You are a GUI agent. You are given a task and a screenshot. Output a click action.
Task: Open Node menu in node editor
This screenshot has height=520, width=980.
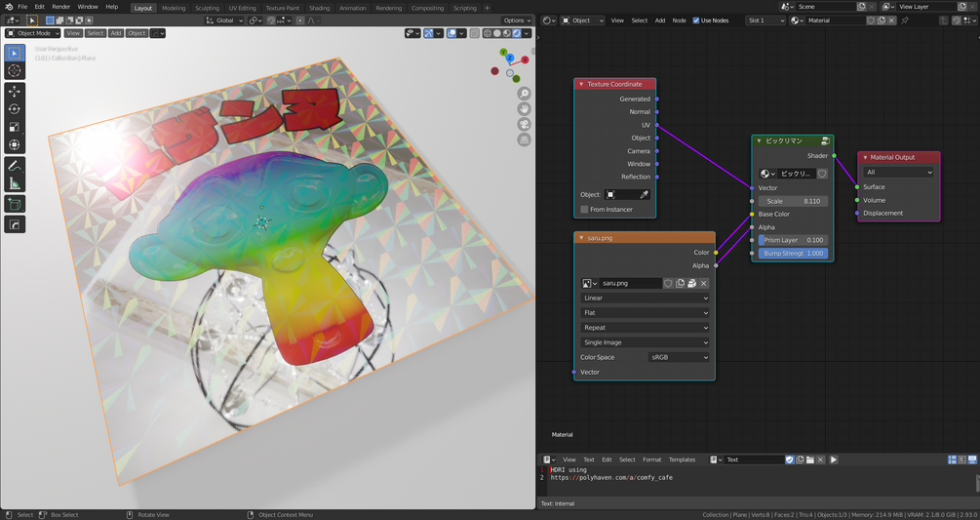pyautogui.click(x=679, y=20)
